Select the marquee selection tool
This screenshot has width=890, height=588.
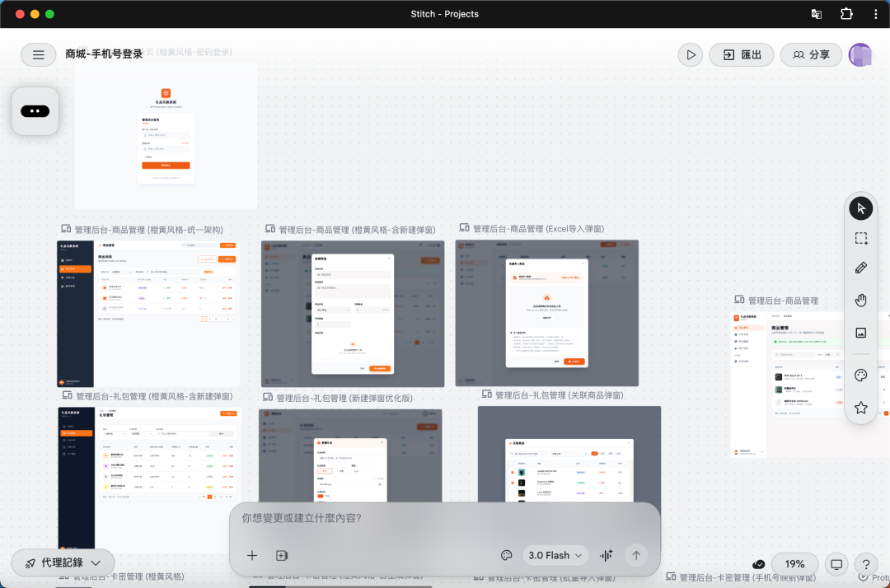pos(860,238)
